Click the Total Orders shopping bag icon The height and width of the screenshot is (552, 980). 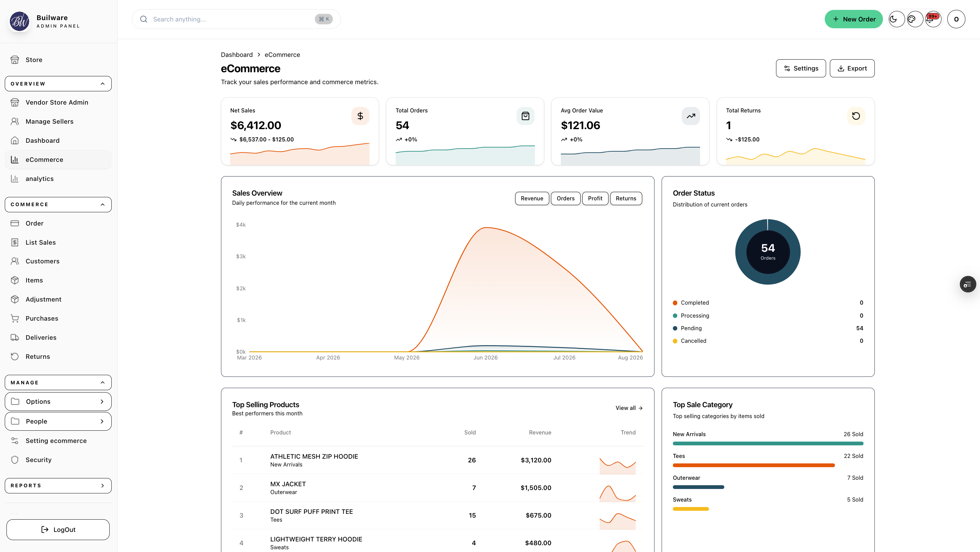(525, 116)
